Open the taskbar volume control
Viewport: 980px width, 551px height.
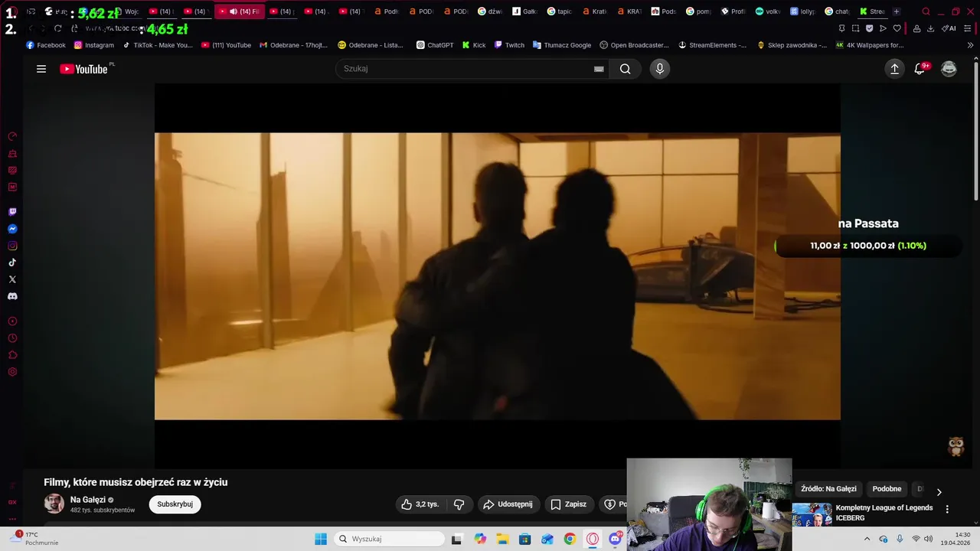[x=929, y=539]
